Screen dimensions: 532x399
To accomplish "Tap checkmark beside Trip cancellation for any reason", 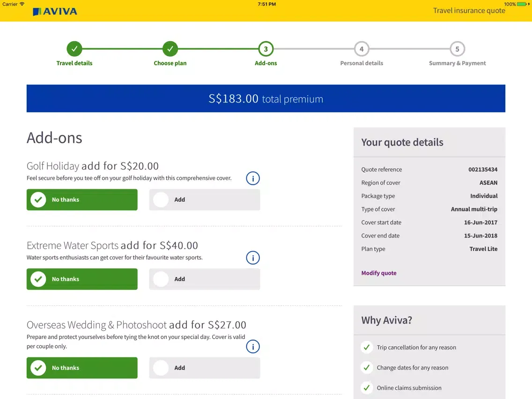I will [x=366, y=347].
